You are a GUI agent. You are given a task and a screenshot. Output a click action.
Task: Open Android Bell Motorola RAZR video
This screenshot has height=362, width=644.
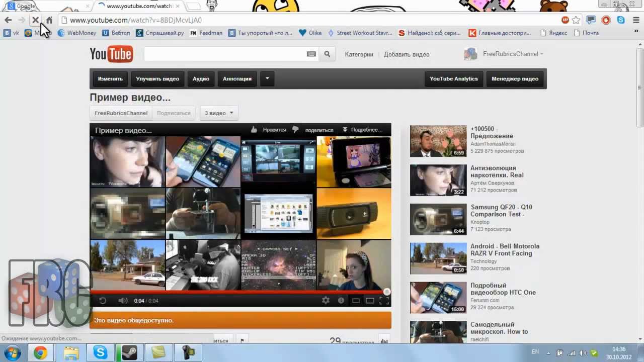pyautogui.click(x=505, y=250)
